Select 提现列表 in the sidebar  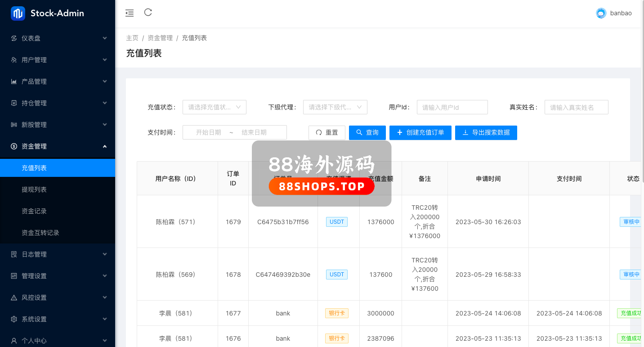tap(34, 189)
